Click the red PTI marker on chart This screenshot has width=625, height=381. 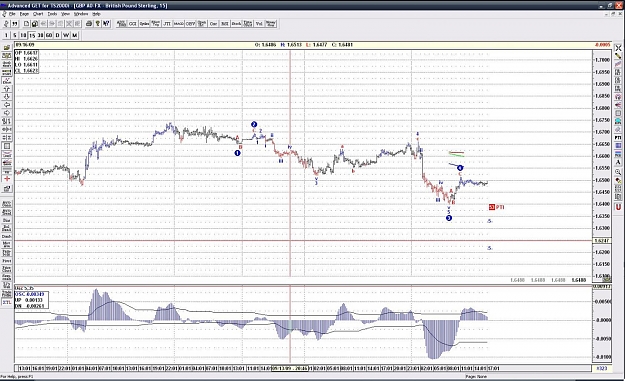(x=497, y=207)
